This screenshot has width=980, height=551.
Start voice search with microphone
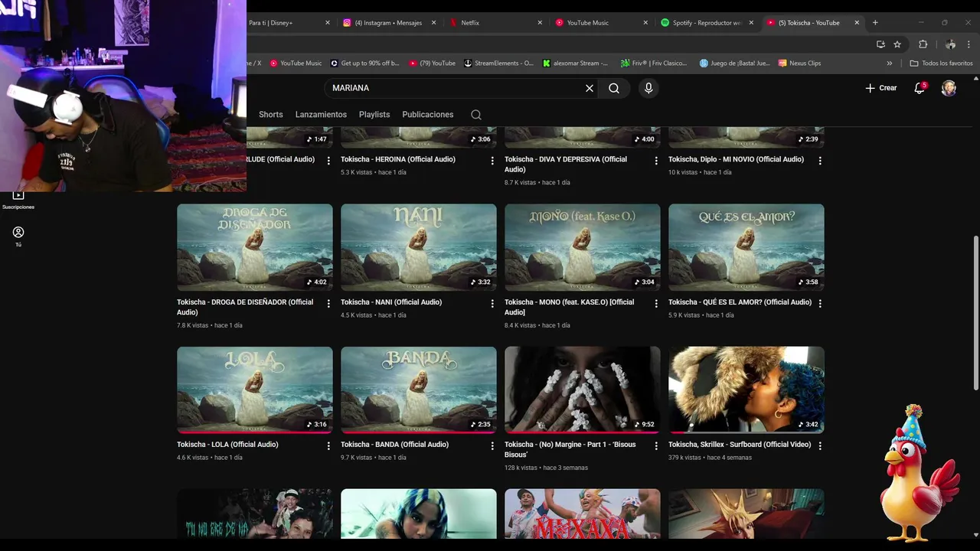click(x=648, y=88)
